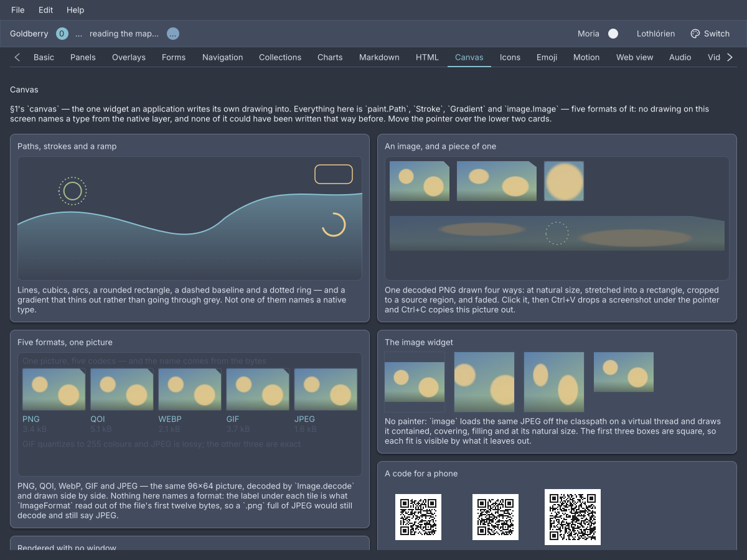Click the cropped single-sun image tile
This screenshot has height=560, width=747.
tap(564, 181)
